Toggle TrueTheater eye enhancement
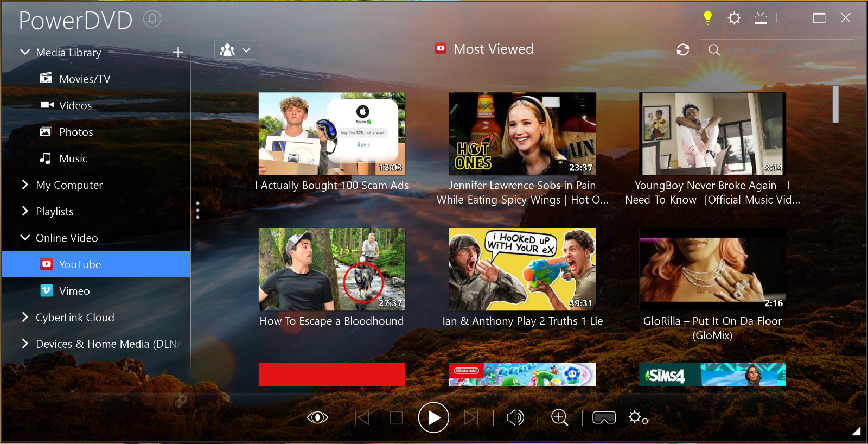 click(x=317, y=417)
